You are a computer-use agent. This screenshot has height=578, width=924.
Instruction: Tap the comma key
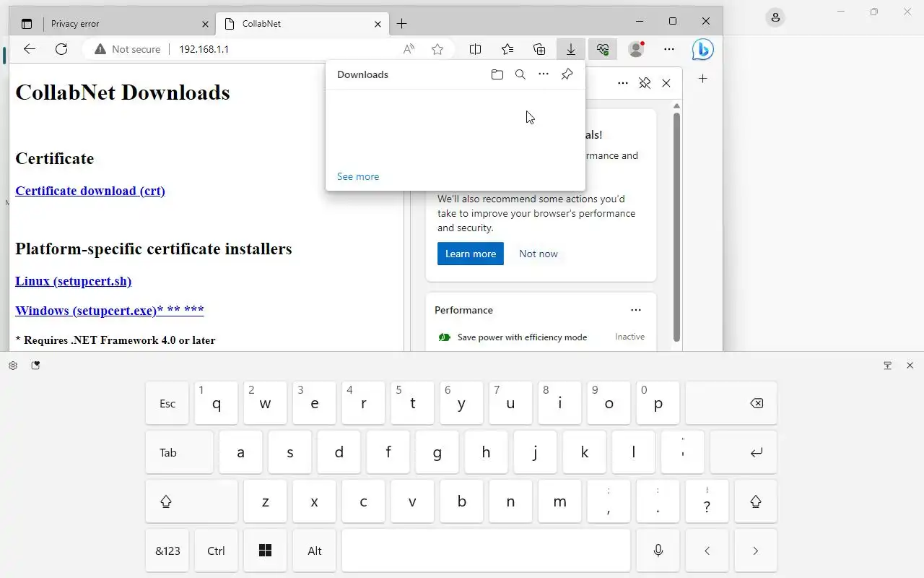click(609, 501)
